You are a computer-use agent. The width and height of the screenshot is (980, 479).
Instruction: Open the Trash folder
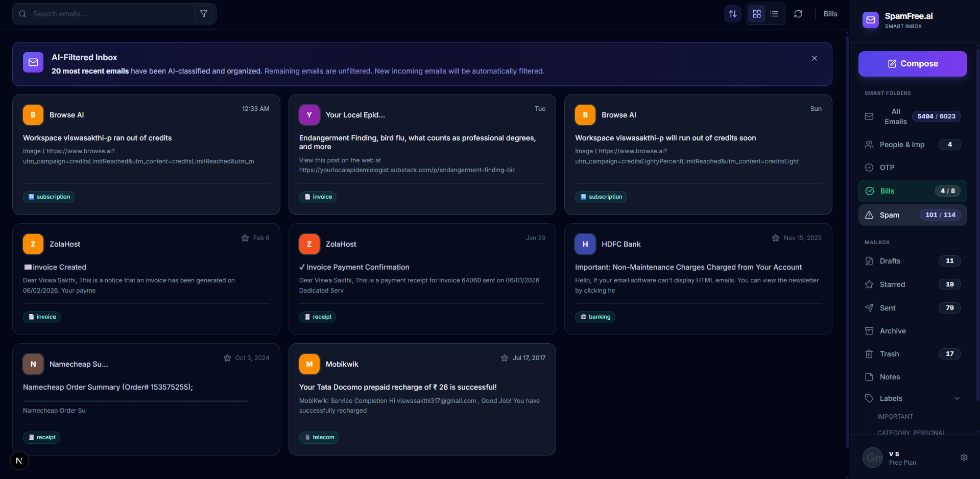pos(889,354)
